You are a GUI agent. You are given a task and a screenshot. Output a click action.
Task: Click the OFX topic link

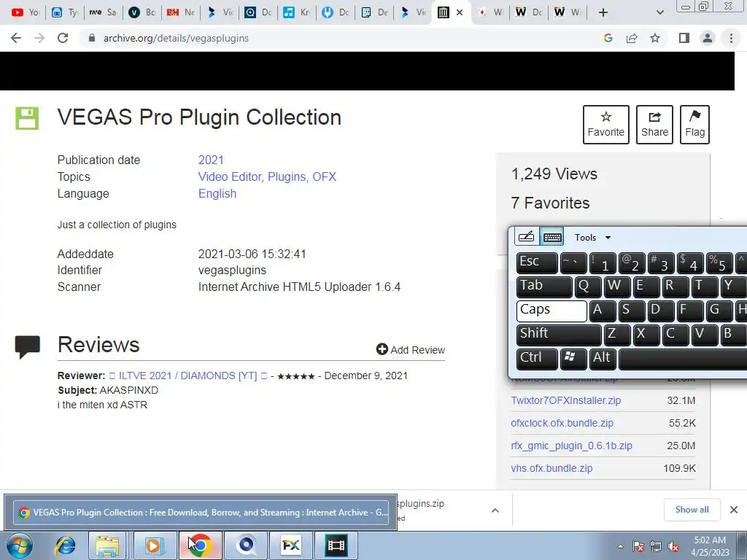(x=324, y=176)
